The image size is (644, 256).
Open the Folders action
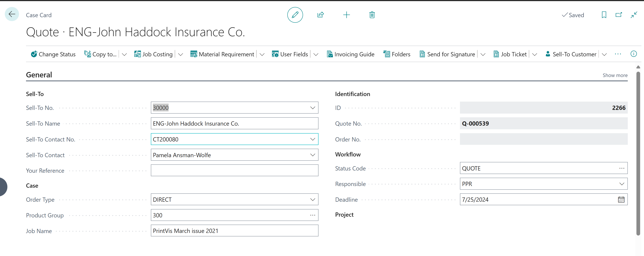coord(397,54)
